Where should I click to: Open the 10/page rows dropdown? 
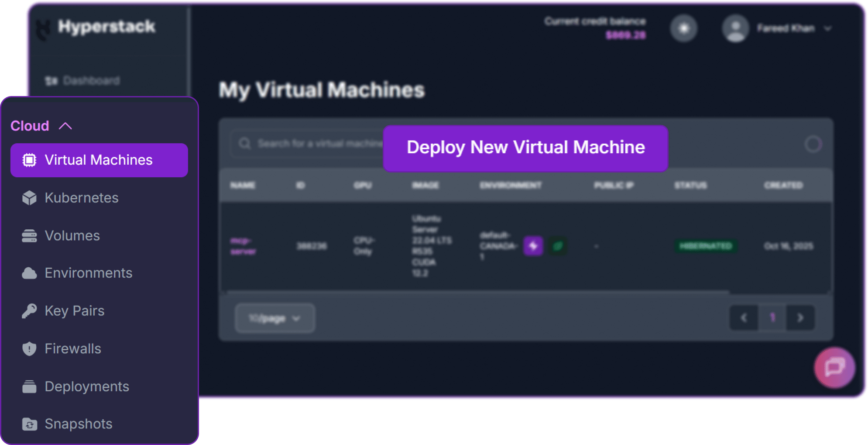click(x=274, y=318)
